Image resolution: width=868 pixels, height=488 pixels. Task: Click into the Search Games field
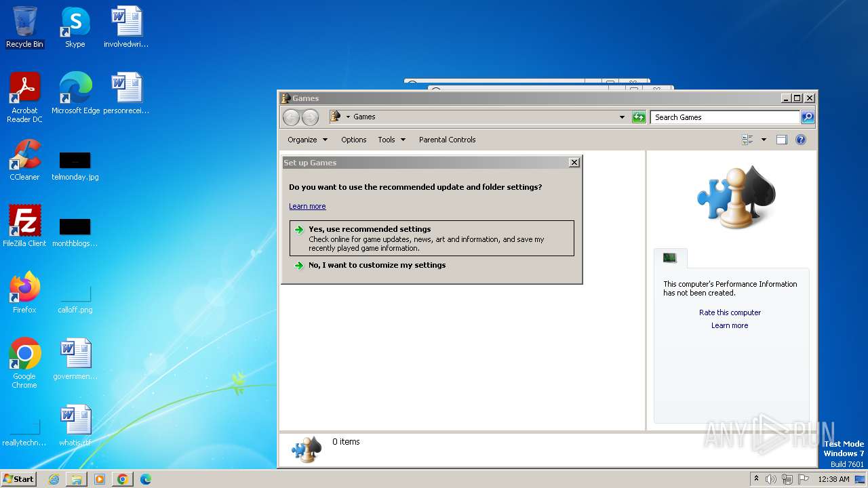click(x=725, y=117)
